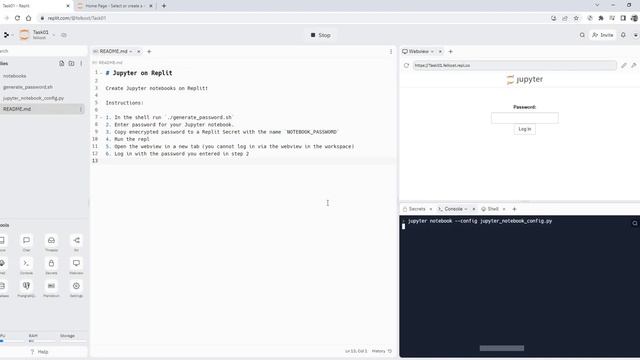Viewport: 640px width, 360px height.
Task: Expand the Task01 repl name dropdown
Action: click(53, 35)
